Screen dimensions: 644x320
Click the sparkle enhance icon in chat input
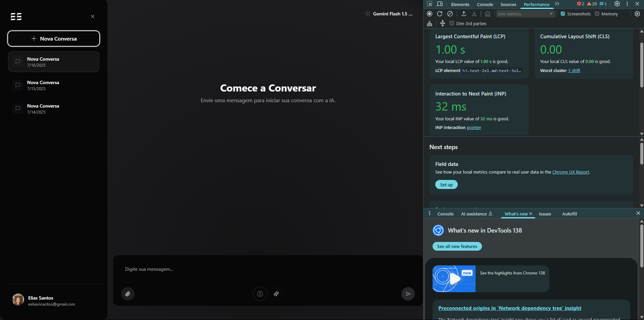(276, 294)
